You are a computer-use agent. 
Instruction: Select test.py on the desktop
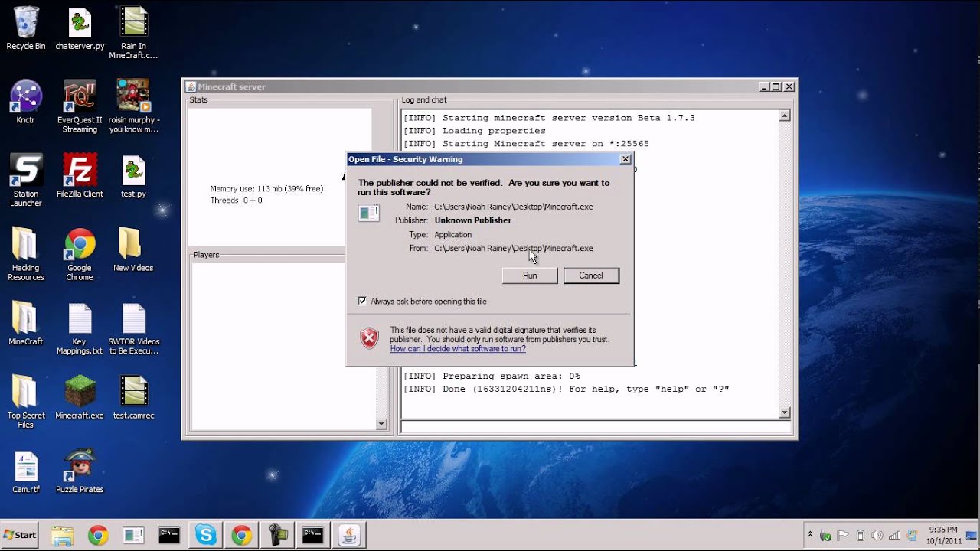click(x=133, y=176)
